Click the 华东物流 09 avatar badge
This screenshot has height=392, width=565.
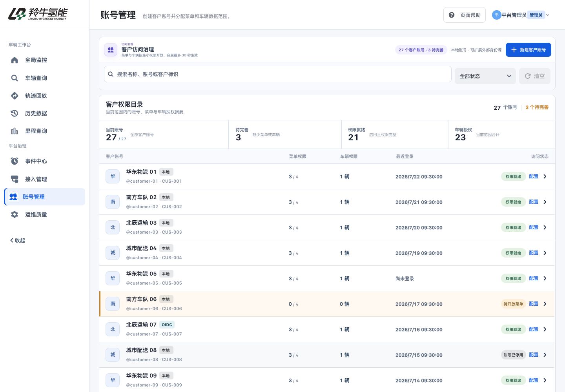point(113,380)
